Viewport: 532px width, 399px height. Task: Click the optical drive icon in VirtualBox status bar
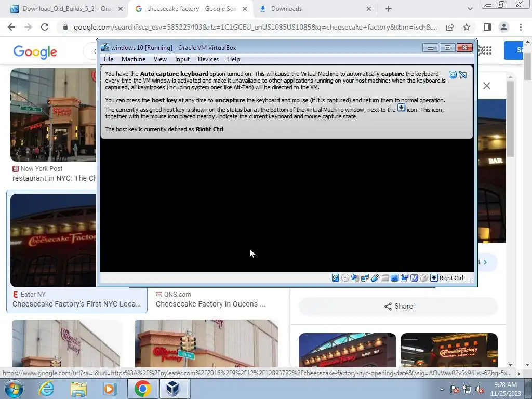coord(345,278)
